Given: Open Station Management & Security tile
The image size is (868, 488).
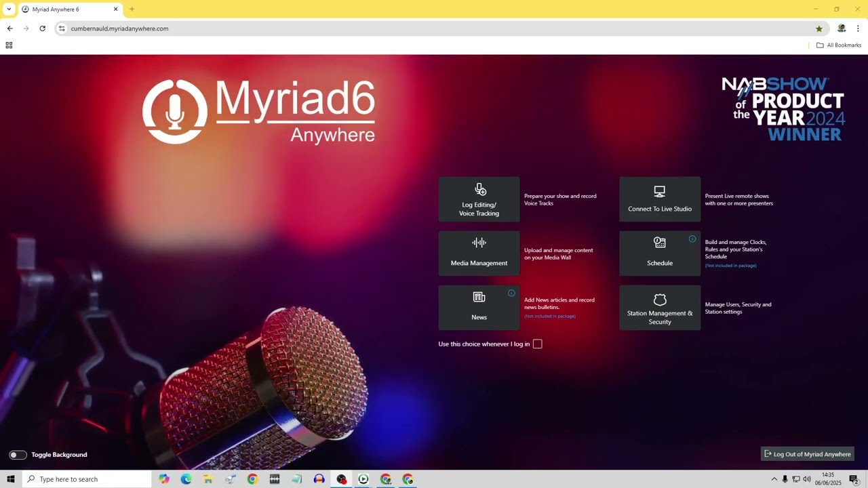Looking at the screenshot, I should pyautogui.click(x=660, y=308).
